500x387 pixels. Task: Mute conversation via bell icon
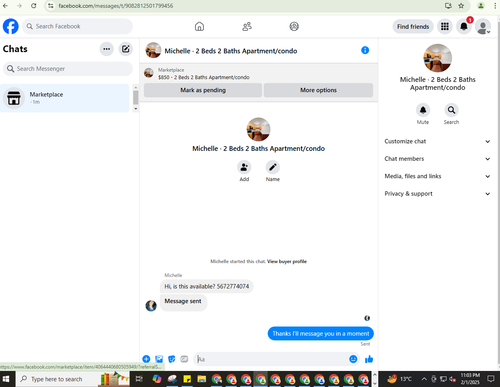(423, 110)
